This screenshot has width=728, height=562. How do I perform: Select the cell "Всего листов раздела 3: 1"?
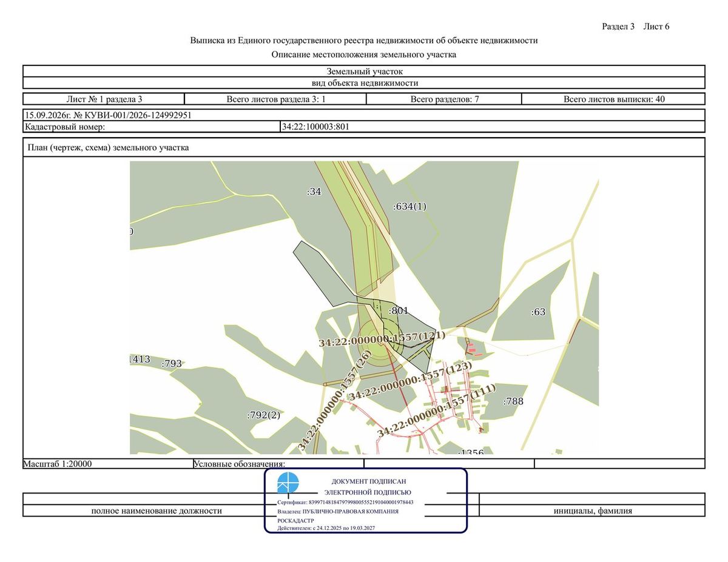pos(276,99)
